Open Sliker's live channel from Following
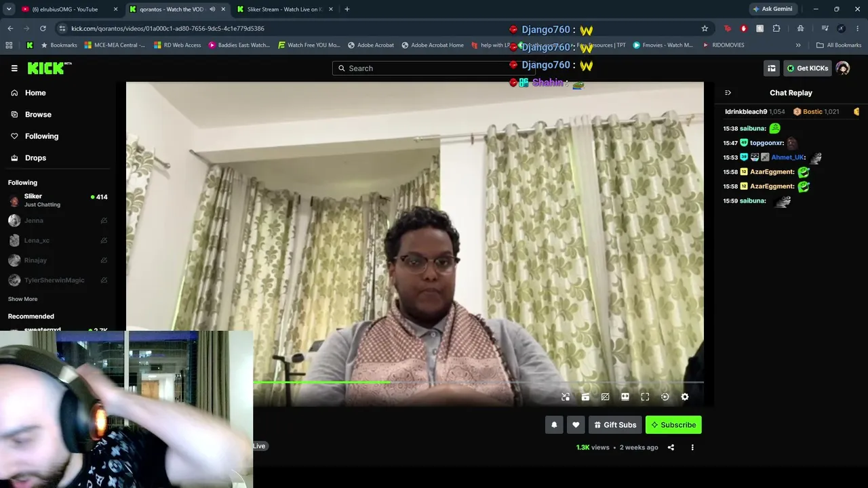The height and width of the screenshot is (488, 868). coord(58,200)
